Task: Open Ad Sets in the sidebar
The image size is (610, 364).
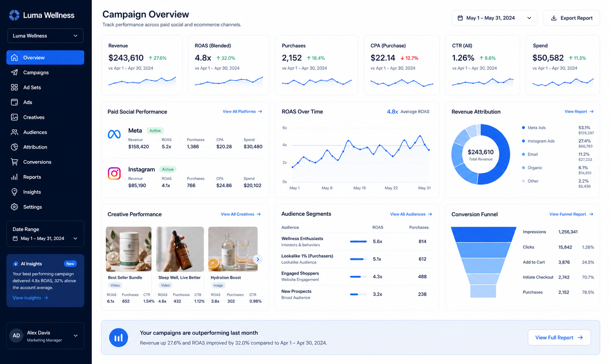Action: [45, 88]
